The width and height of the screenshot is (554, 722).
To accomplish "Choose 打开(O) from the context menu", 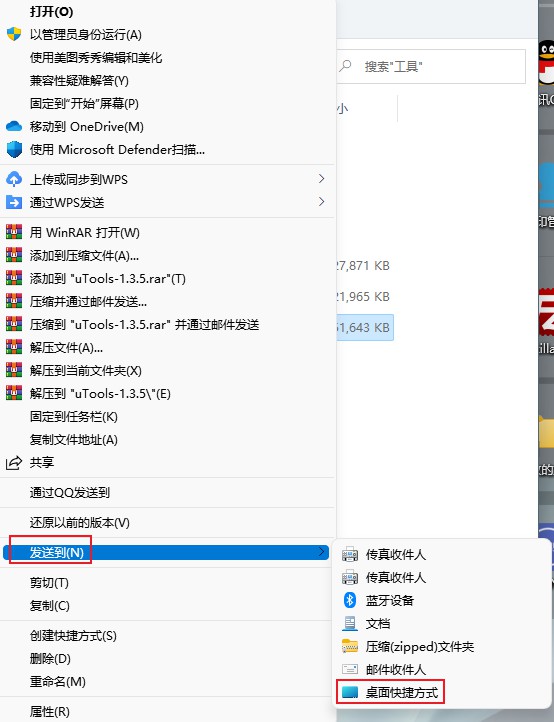I will [x=52, y=12].
